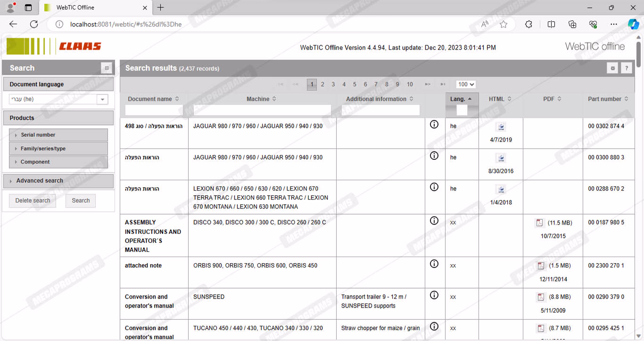Open the help question mark icon

point(626,68)
